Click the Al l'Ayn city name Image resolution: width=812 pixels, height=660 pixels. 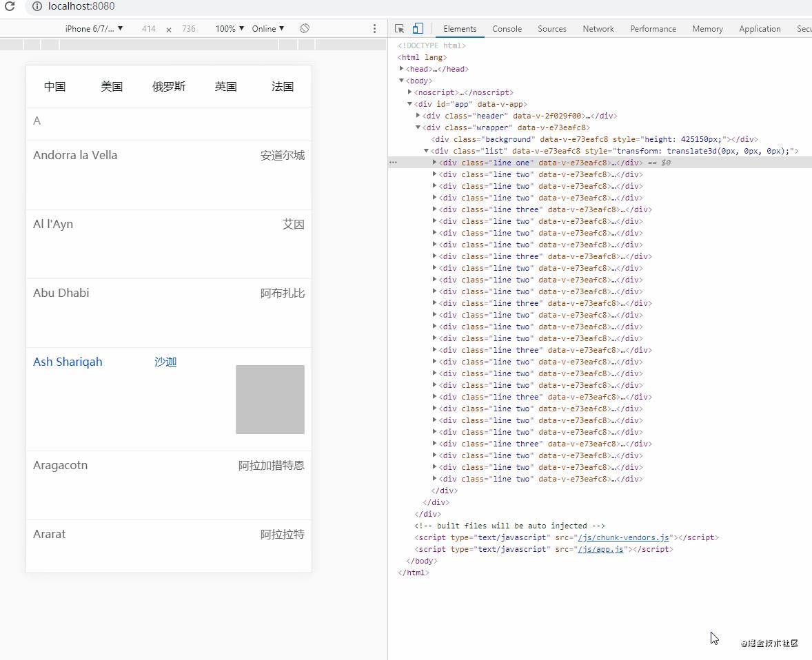tap(53, 224)
